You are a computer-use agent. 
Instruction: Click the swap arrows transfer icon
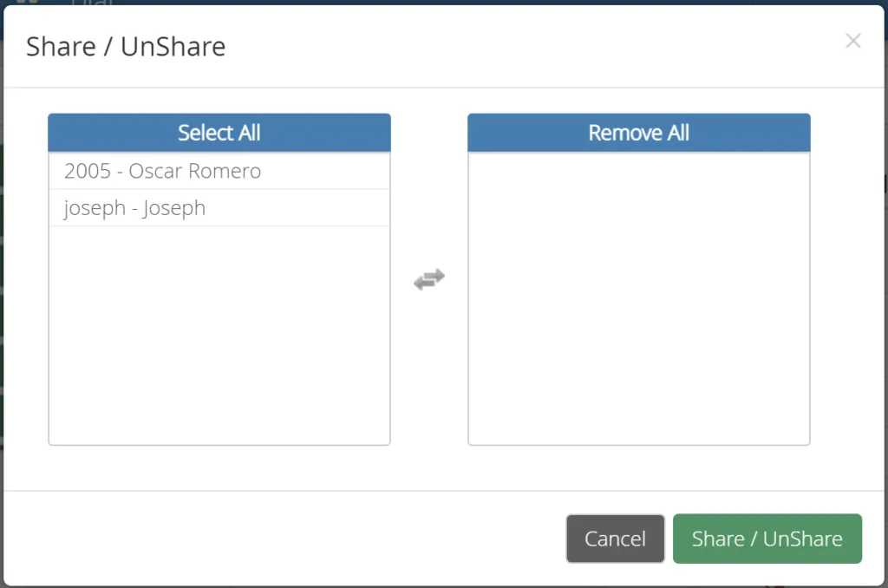429,279
